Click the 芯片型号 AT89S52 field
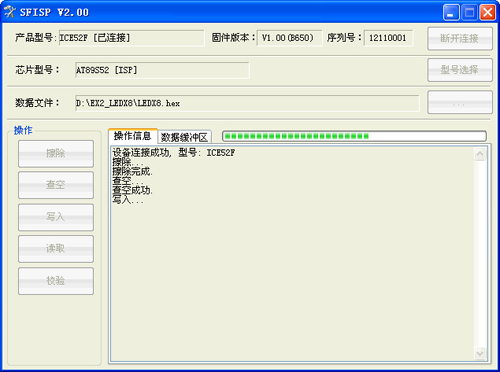The width and height of the screenshot is (500, 372). (x=162, y=70)
